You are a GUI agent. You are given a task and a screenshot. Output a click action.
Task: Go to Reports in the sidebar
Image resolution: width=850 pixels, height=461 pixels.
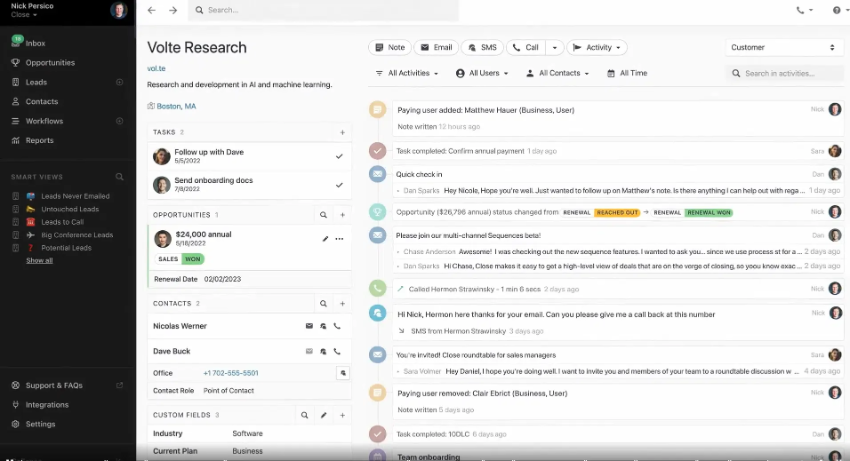40,141
